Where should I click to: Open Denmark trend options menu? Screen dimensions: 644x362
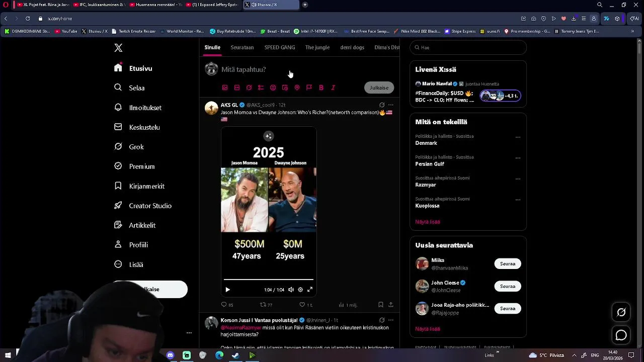(518, 137)
